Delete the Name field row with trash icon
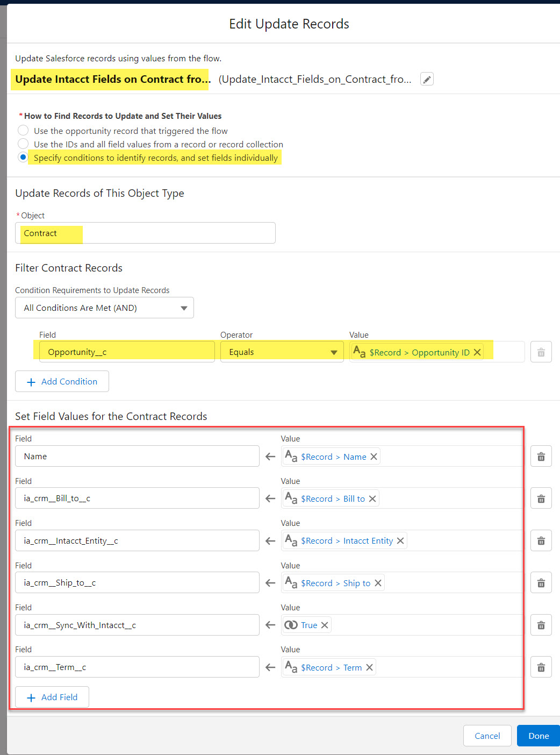The width and height of the screenshot is (560, 755). 541,457
